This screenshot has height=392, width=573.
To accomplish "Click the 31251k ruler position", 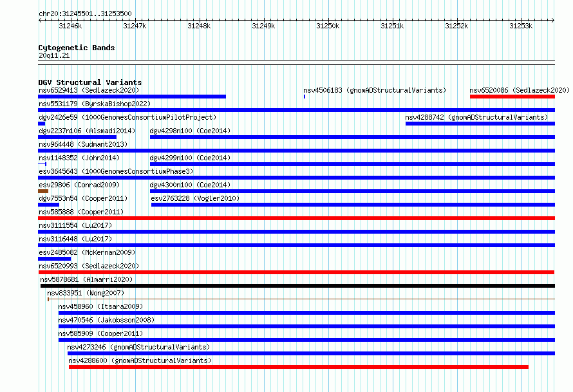I will (392, 26).
